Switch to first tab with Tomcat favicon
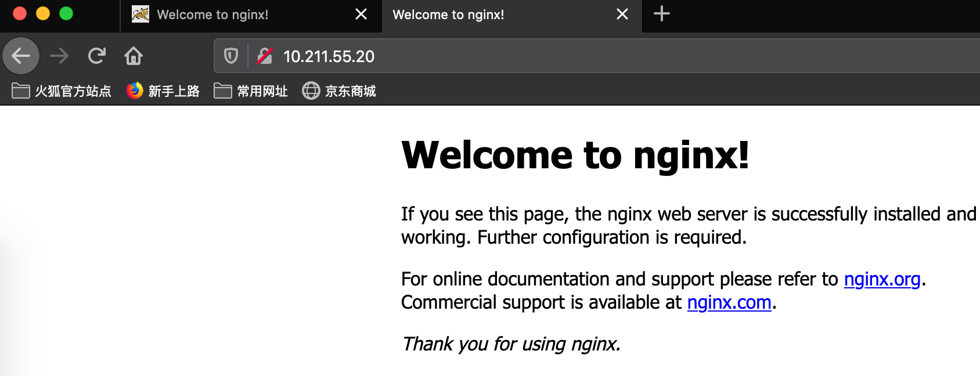980x376 pixels. point(250,15)
